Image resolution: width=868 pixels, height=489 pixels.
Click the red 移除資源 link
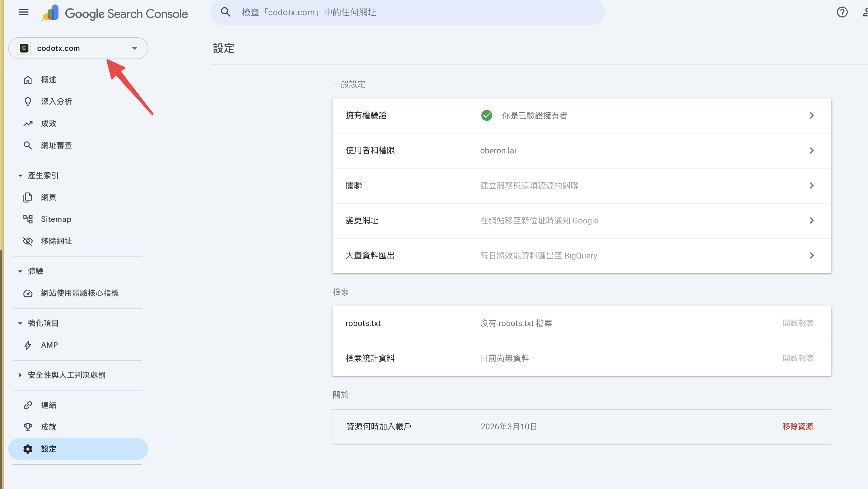tap(797, 427)
